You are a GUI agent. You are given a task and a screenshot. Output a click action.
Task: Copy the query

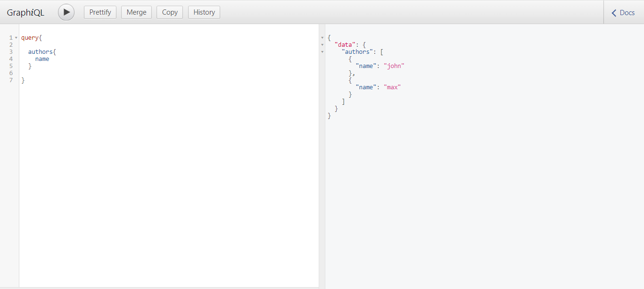click(x=169, y=12)
